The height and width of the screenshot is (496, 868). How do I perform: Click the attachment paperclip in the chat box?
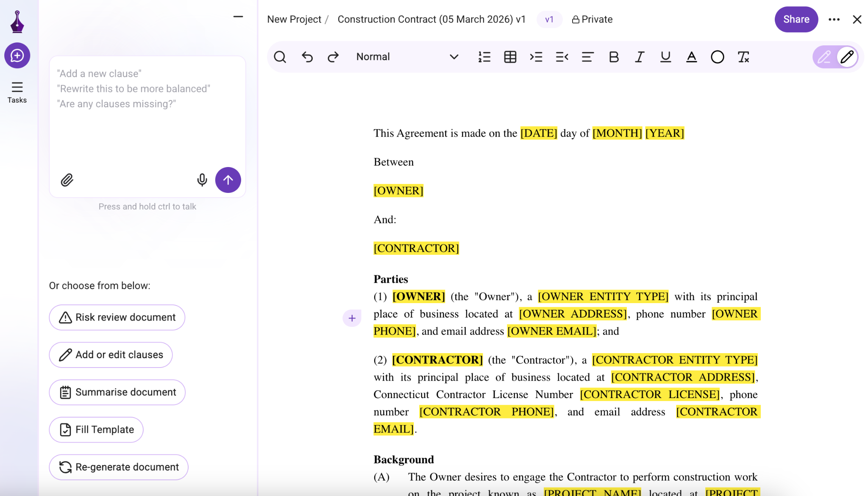pos(67,180)
